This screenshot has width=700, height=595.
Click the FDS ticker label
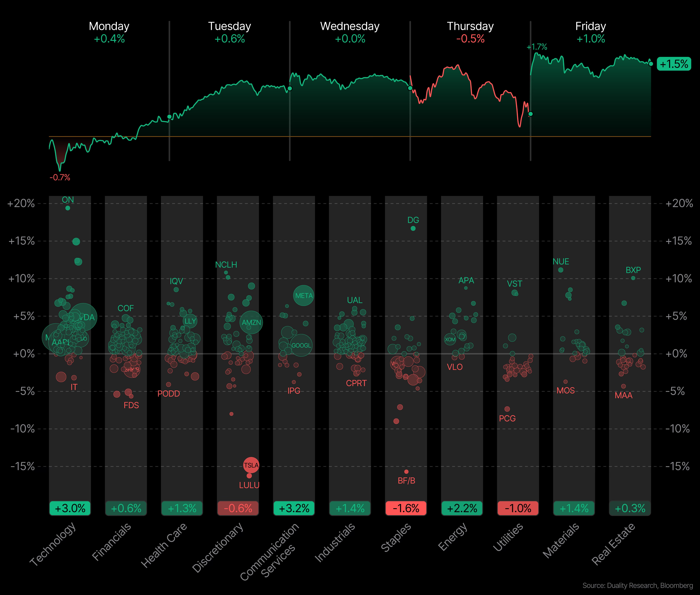click(131, 405)
